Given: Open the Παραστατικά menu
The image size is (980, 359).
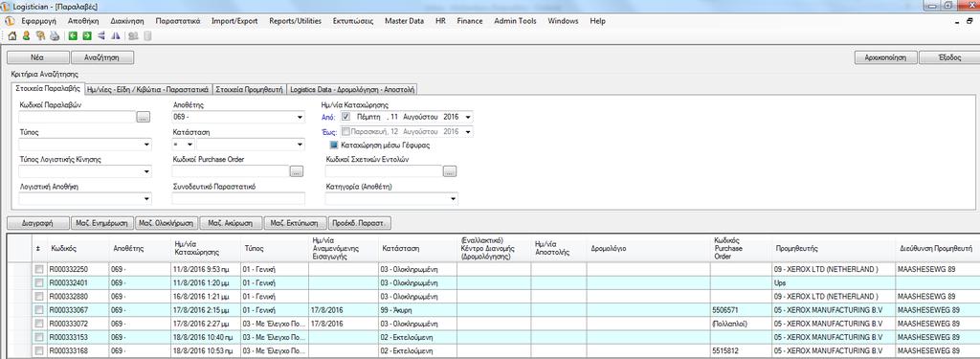Looking at the screenshot, I should coord(177,21).
